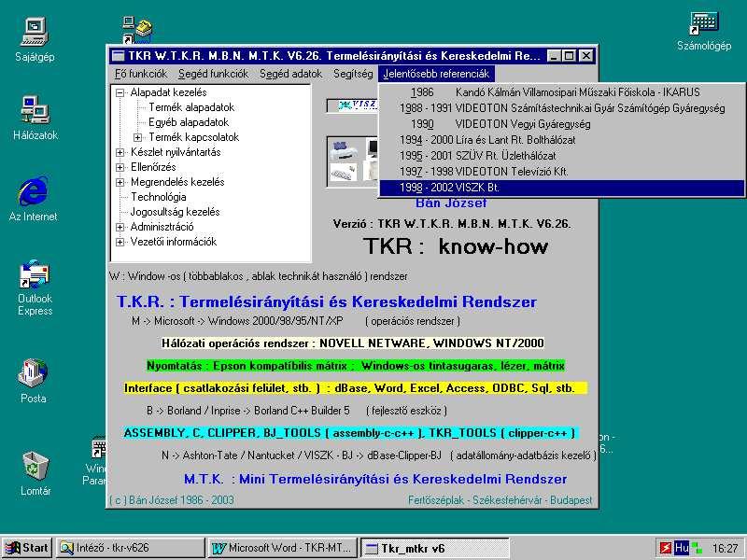This screenshot has width=747, height=560.
Task: Select VIDEOTON Televízió Kft. reference
Action: click(562, 172)
